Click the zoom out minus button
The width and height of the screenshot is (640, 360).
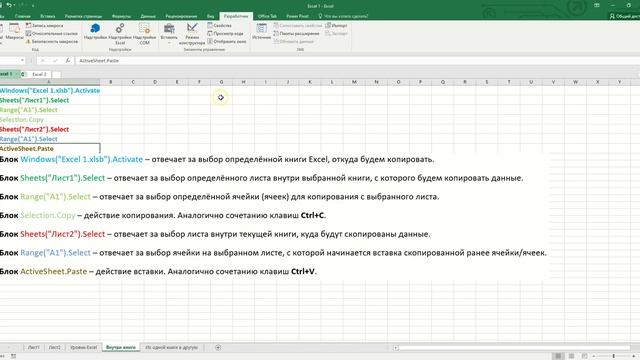coord(594,356)
